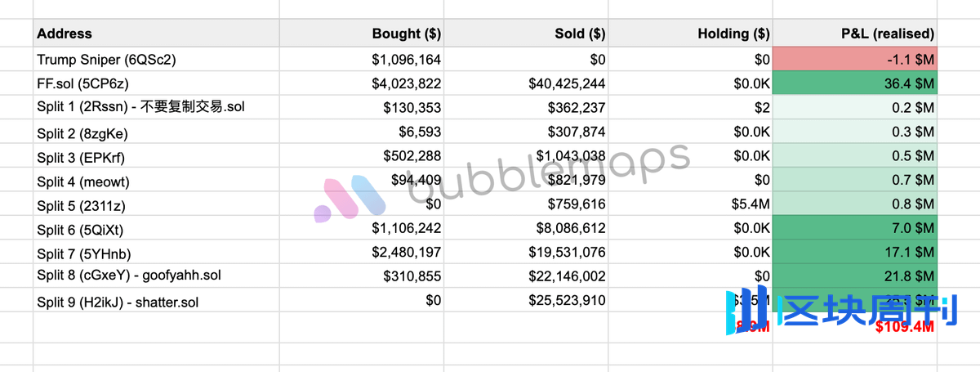Select the Holding ($) header cell
980x372 pixels.
click(691, 34)
